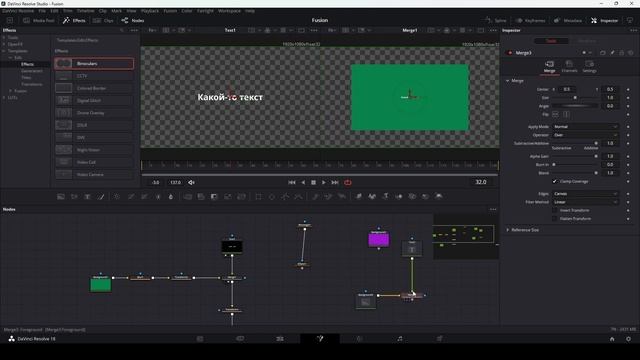Adjust the Blend slider in Inspector
The width and height of the screenshot is (640, 360).
pos(575,173)
